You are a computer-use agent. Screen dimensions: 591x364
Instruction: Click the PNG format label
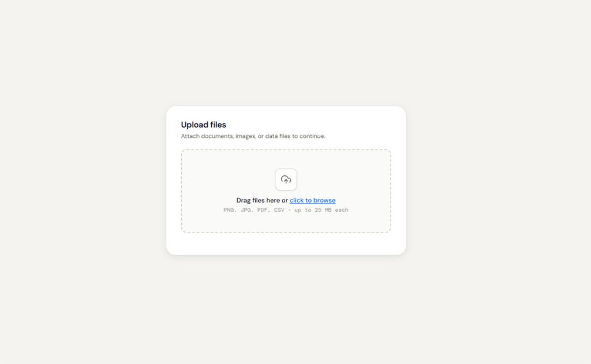pos(230,210)
